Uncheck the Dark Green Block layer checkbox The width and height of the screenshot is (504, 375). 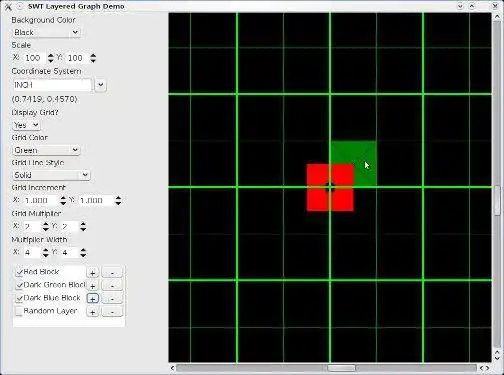pyautogui.click(x=19, y=285)
